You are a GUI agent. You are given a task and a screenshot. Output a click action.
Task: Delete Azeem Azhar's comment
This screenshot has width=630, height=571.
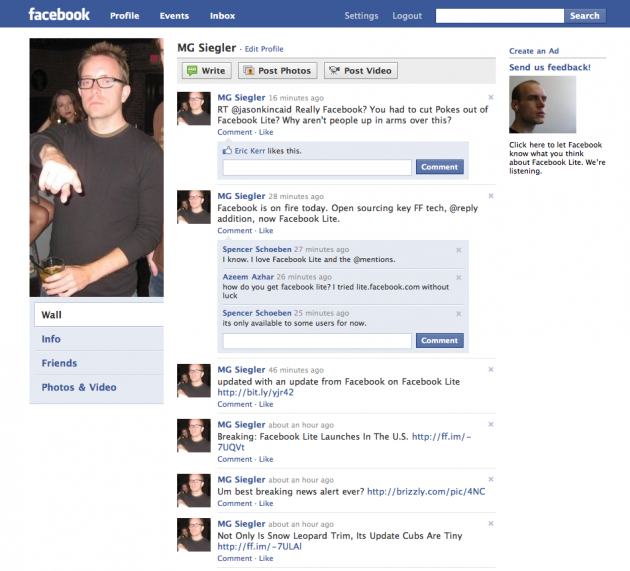coord(458,277)
